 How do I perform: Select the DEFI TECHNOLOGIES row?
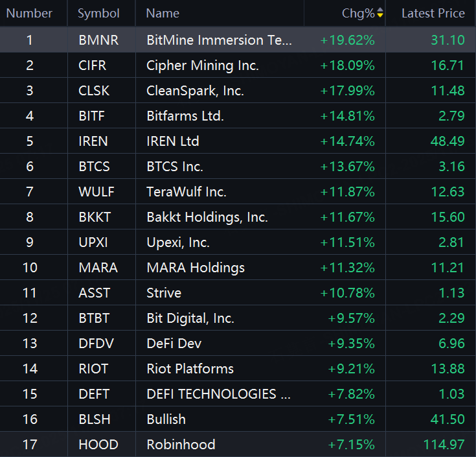click(219, 394)
